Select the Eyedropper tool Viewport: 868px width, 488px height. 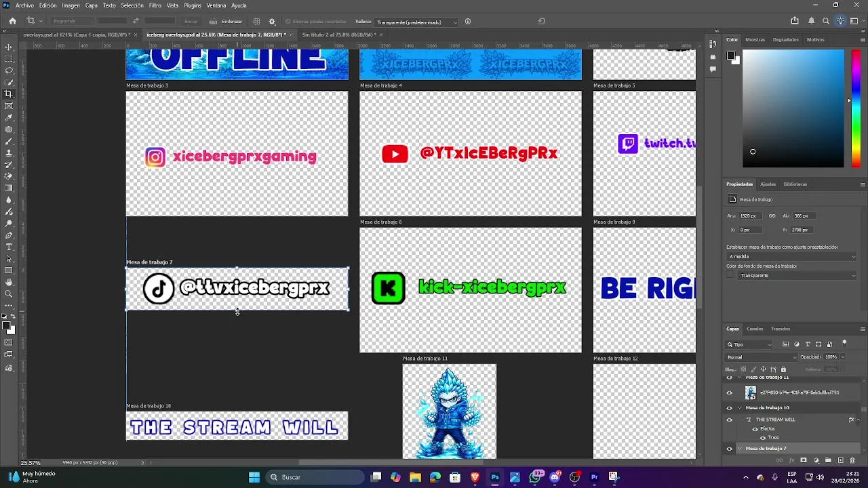[x=9, y=117]
